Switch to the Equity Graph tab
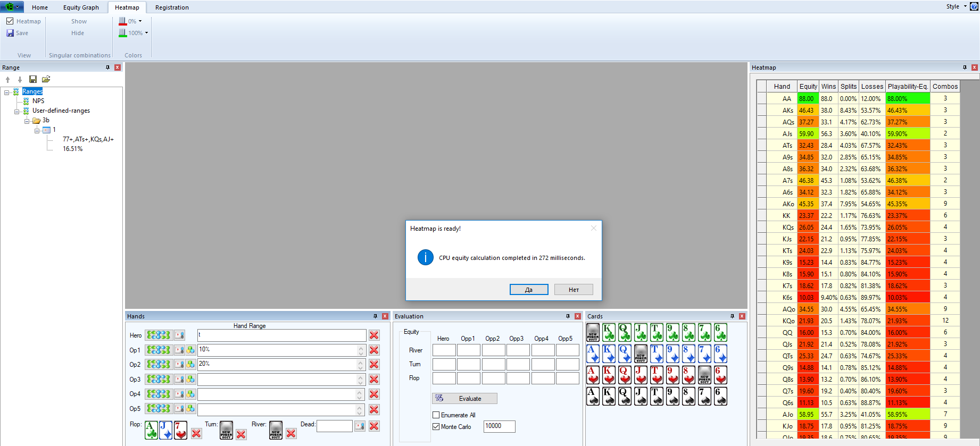The height and width of the screenshot is (446, 980). point(81,7)
